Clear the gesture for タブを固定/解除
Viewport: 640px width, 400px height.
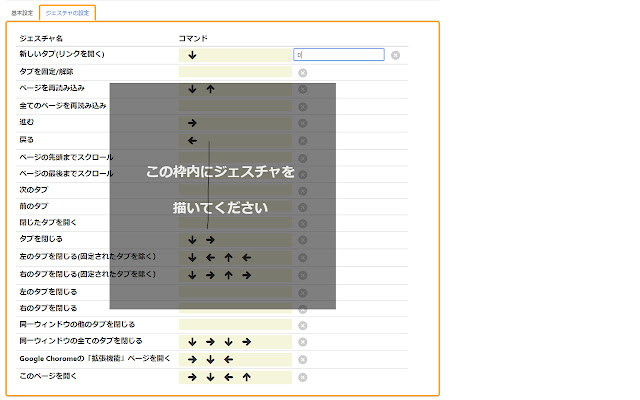302,72
